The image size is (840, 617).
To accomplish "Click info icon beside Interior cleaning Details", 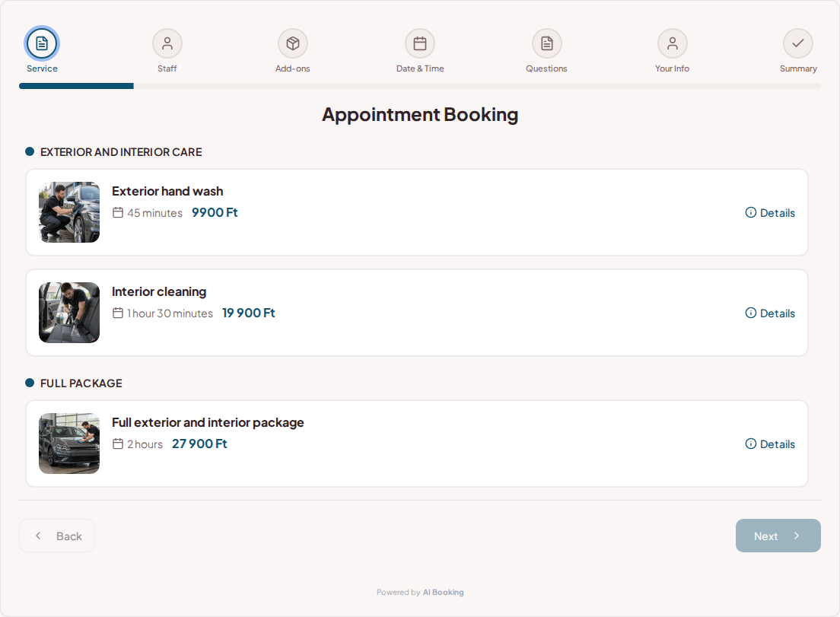I will 751,313.
